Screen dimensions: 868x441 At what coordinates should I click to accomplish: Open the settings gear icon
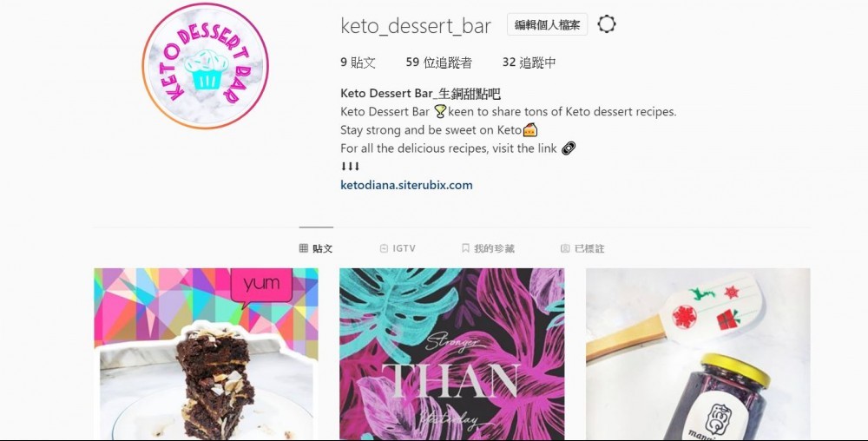(x=607, y=24)
